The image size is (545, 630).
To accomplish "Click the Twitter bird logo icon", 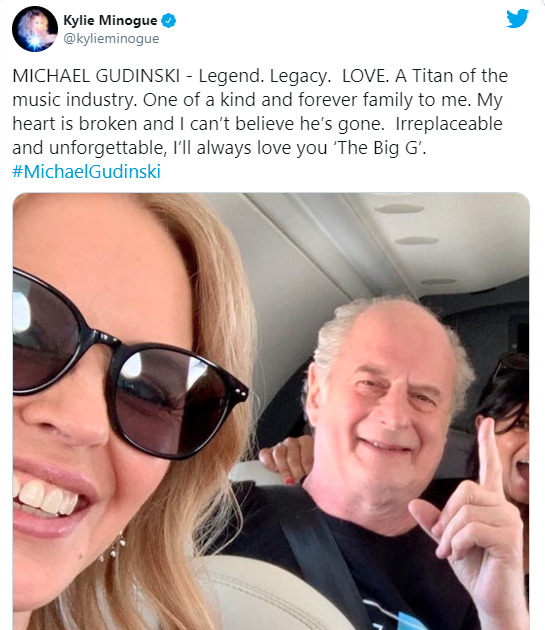I will pos(517,18).
